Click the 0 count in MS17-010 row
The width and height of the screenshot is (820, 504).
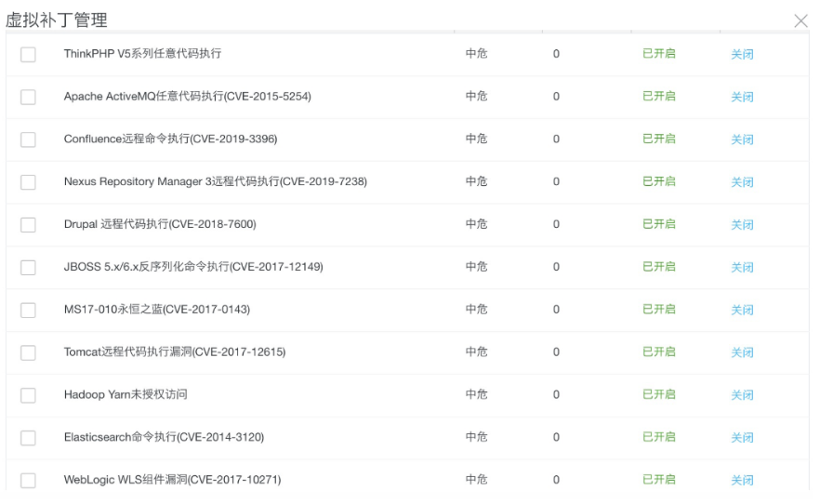[556, 310]
